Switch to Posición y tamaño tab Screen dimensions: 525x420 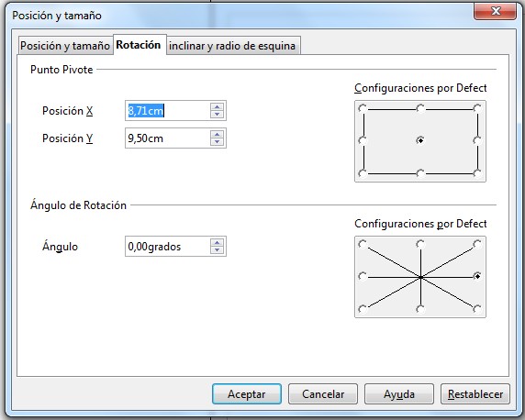(65, 46)
